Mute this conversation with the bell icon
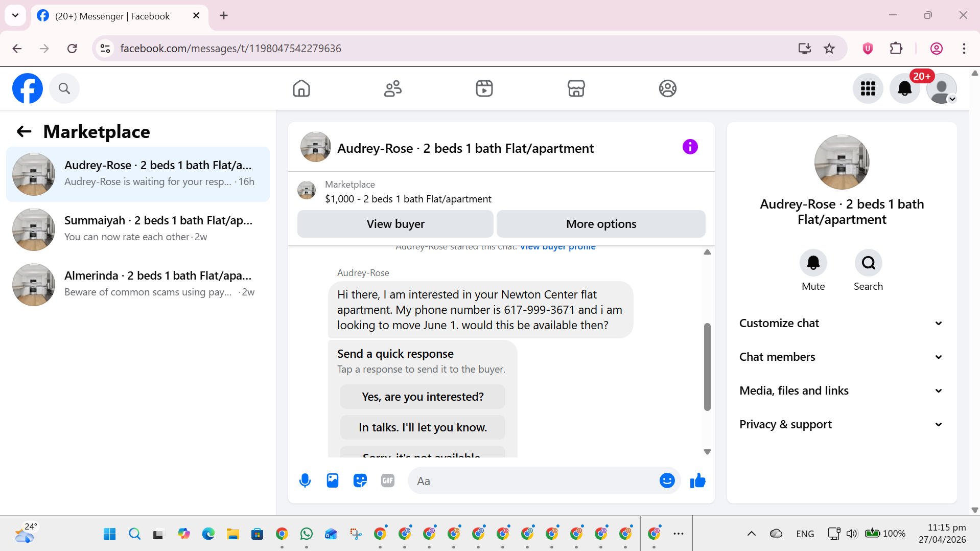 pyautogui.click(x=813, y=263)
